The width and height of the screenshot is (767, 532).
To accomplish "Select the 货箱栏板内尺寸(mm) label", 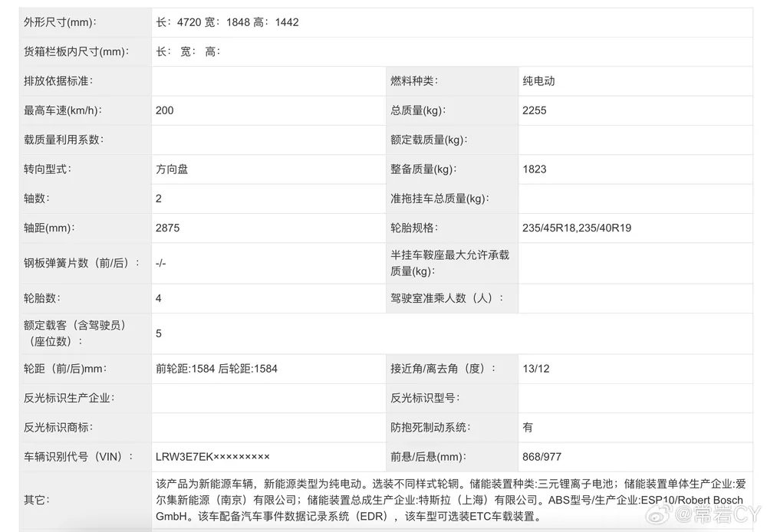I will click(x=76, y=52).
